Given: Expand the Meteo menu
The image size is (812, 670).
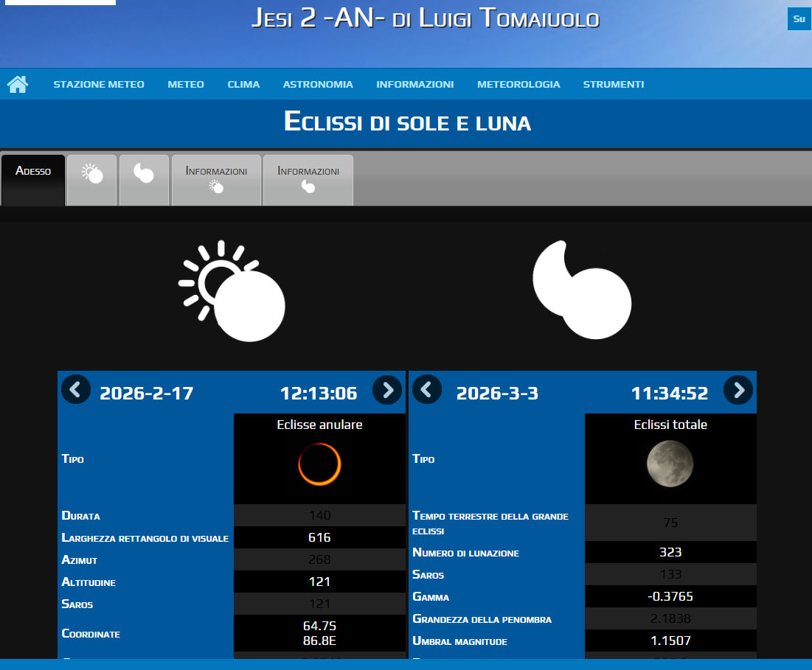Looking at the screenshot, I should pos(186,85).
